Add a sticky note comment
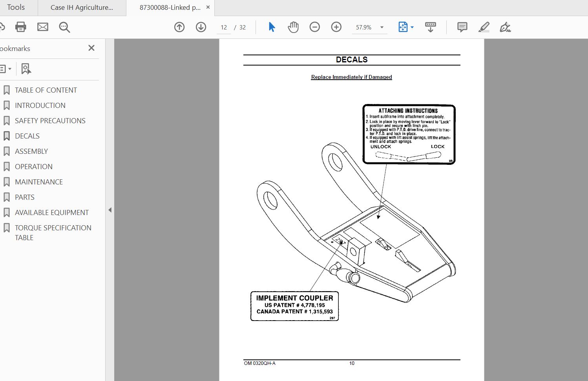The width and height of the screenshot is (588, 381). [462, 27]
